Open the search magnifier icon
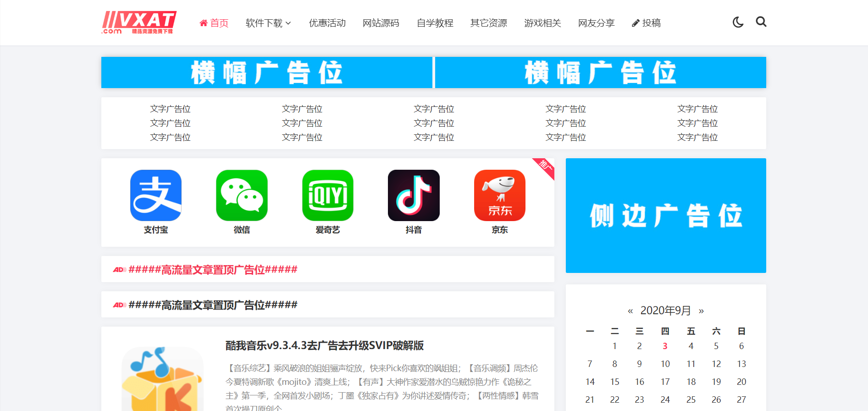This screenshot has height=411, width=868. (x=761, y=22)
